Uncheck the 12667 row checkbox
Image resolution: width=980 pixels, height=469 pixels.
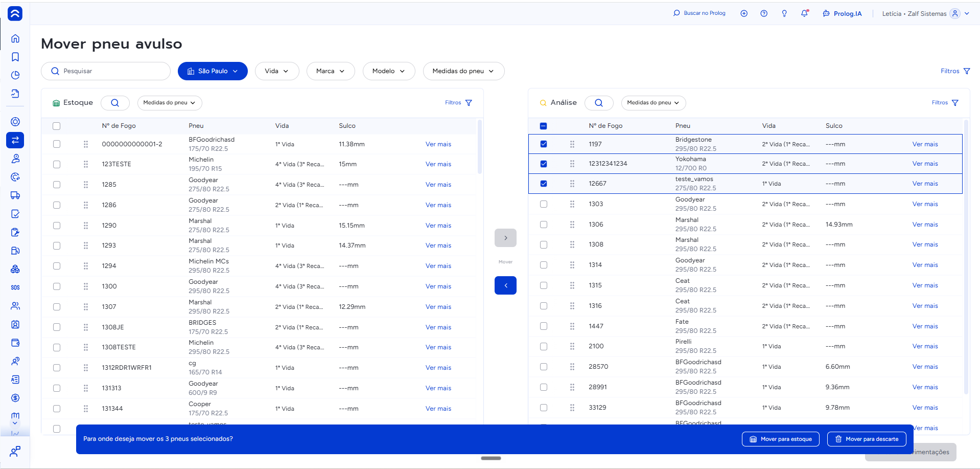[x=544, y=184]
